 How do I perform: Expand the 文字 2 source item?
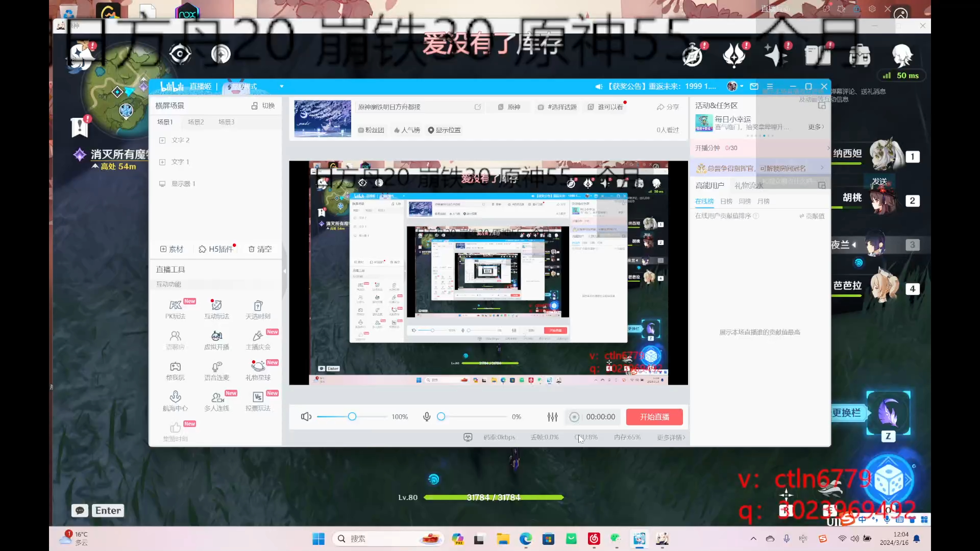click(x=162, y=140)
